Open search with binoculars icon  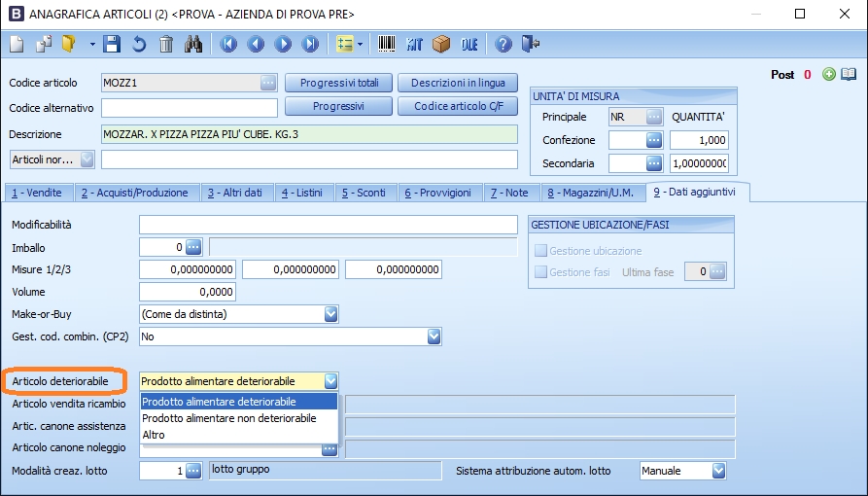coord(193,44)
